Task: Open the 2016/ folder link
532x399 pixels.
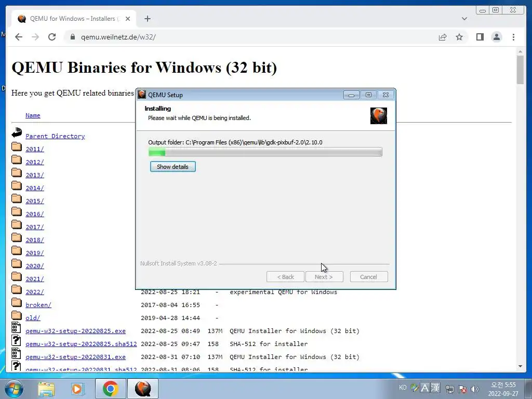Action: coord(35,214)
